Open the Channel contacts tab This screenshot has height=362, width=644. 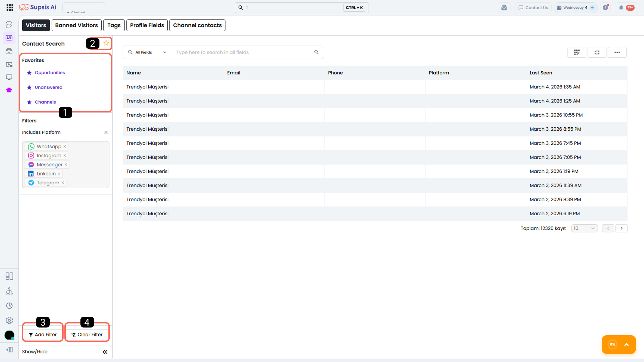[x=198, y=25]
